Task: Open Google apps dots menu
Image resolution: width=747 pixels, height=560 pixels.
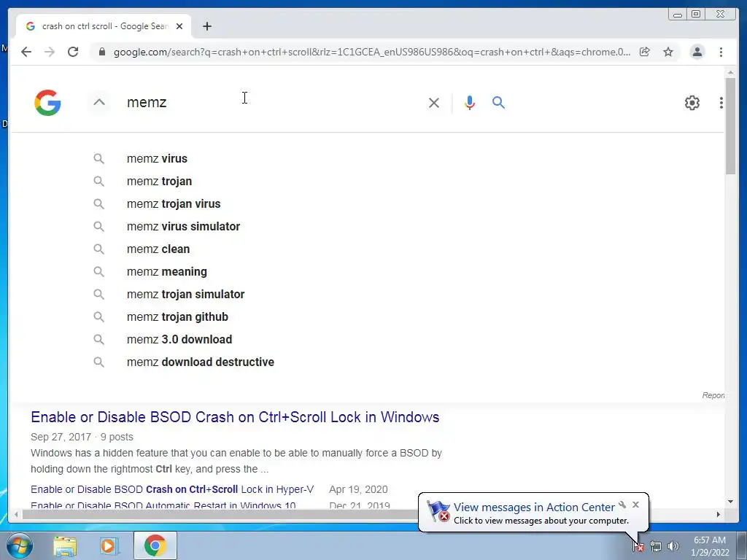Action: [721, 102]
